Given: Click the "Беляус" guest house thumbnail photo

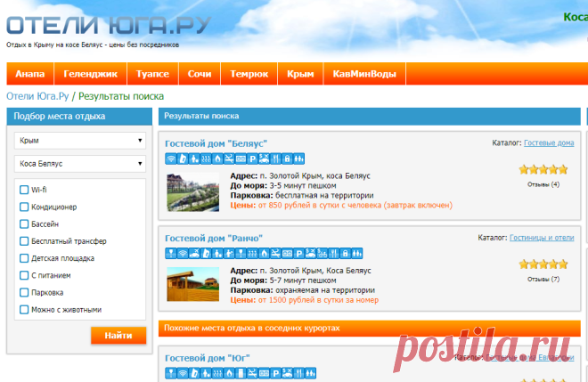Looking at the screenshot, I should pyautogui.click(x=192, y=192).
